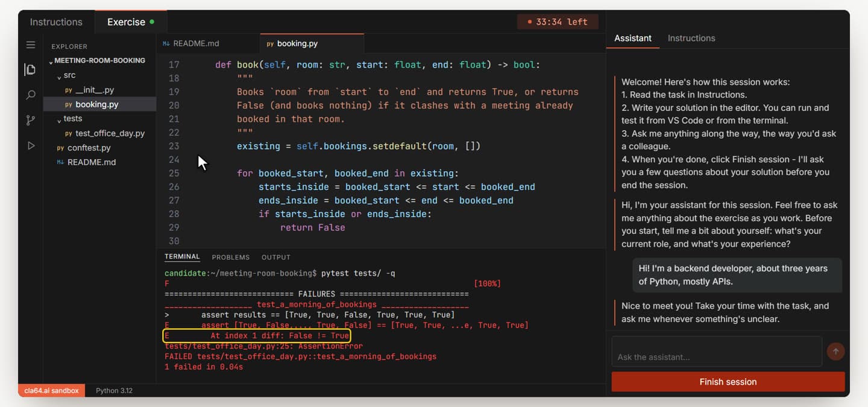Click line number 23 in the gutter

[x=174, y=146]
